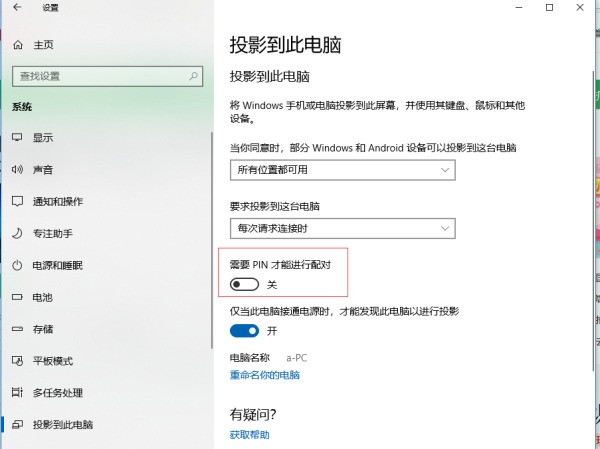This screenshot has height=449, width=600.
Task: Select the 声音 speaker icon
Action: [17, 169]
